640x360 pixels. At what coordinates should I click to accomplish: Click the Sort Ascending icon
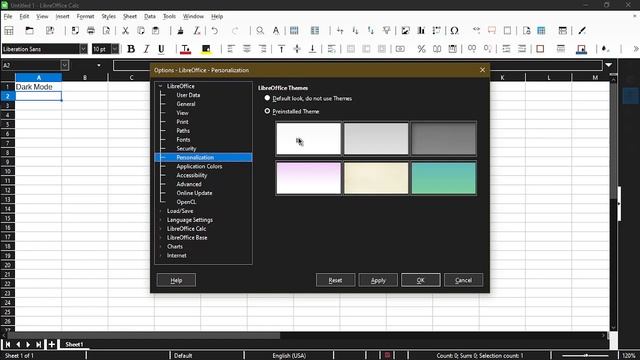355,31
